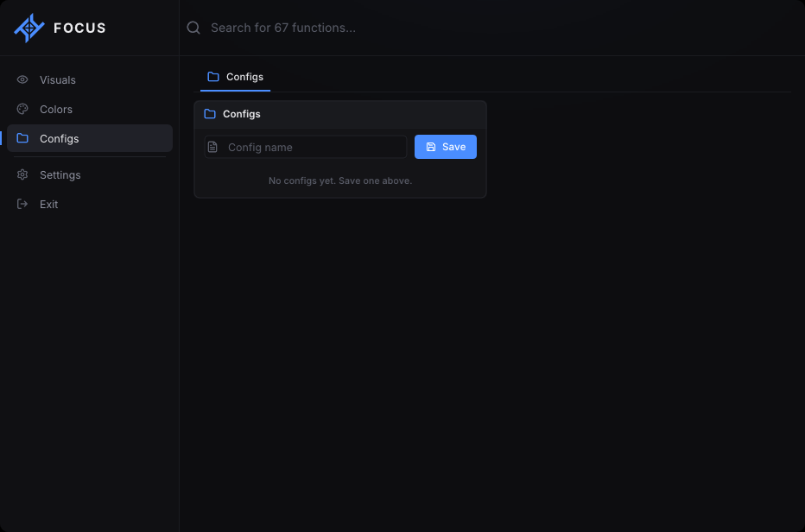The image size is (805, 532).
Task: Save the config with Save button
Action: click(x=446, y=147)
